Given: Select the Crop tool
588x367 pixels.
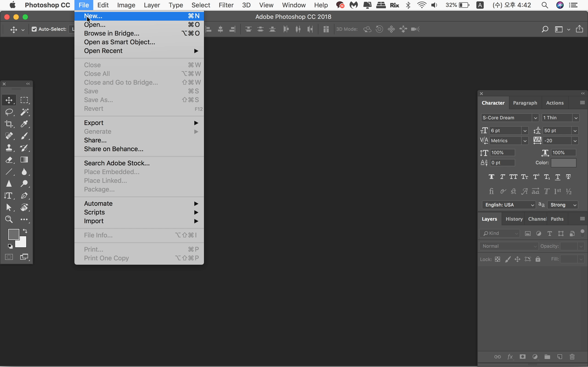Looking at the screenshot, I should [9, 124].
